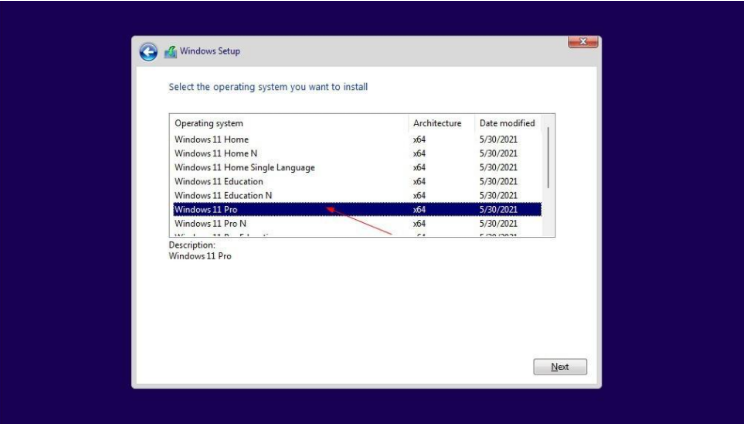Click the Windows Setup title bar icon
Viewport: 744px width, 424px height.
click(x=170, y=52)
